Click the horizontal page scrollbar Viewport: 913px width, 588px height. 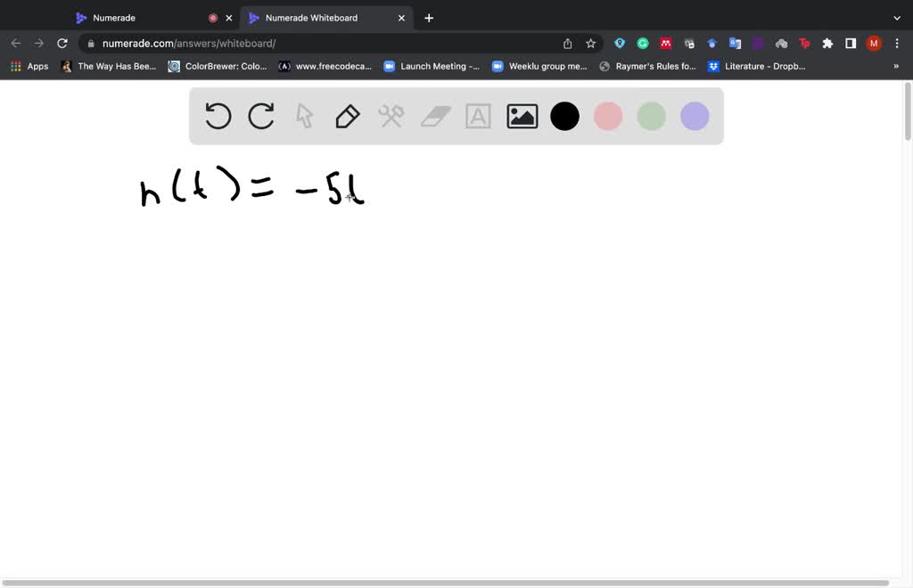[x=446, y=583]
